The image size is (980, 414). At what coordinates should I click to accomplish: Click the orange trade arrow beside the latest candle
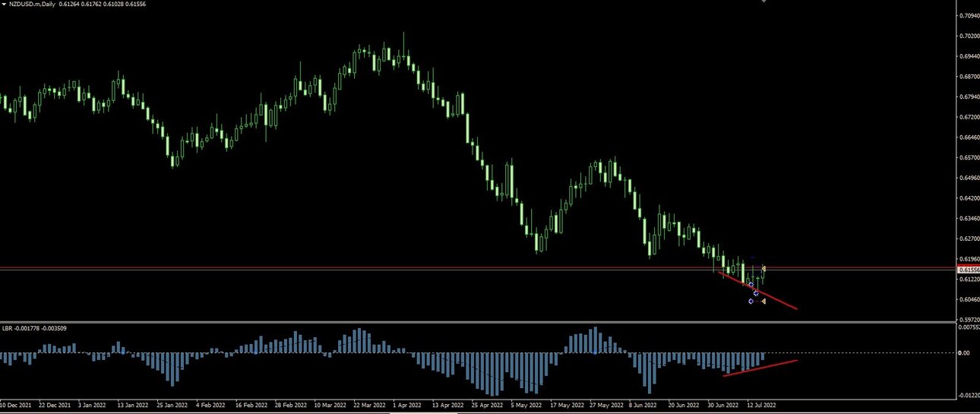[763, 269]
